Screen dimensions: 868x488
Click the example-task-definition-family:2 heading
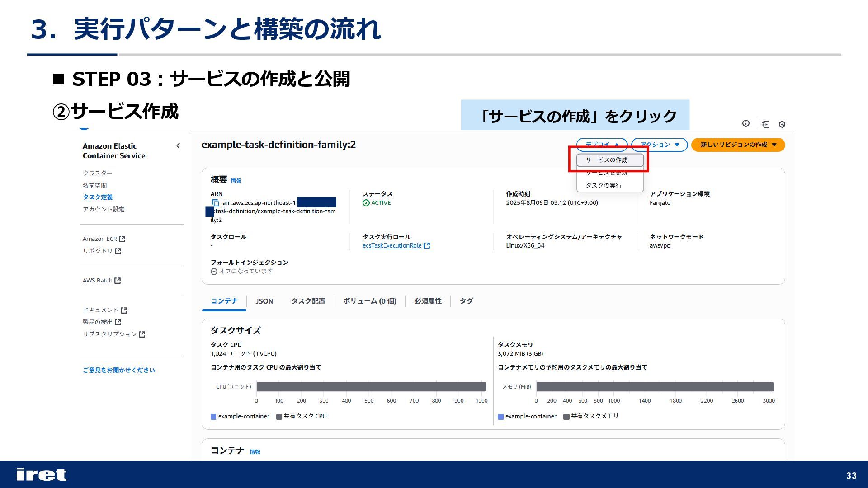coord(278,145)
